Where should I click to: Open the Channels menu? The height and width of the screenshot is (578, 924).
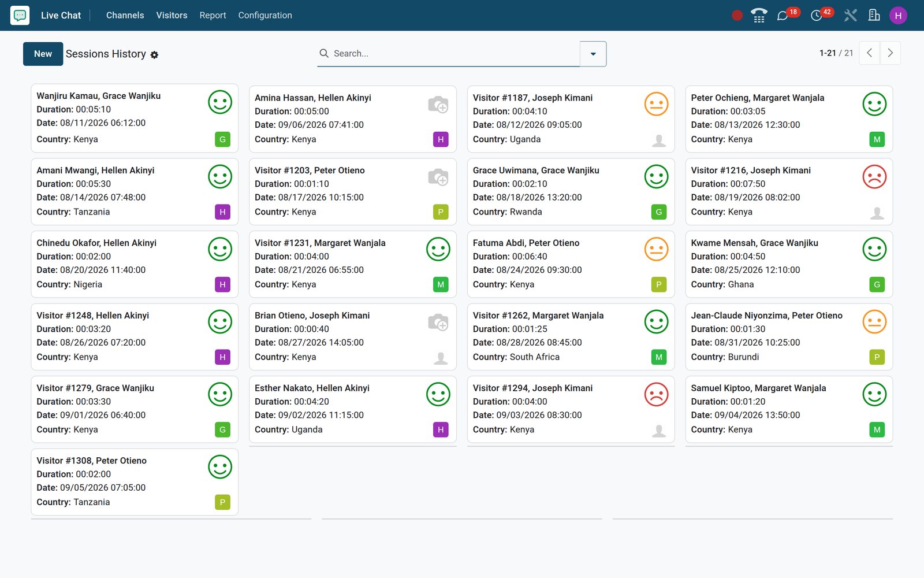(125, 16)
